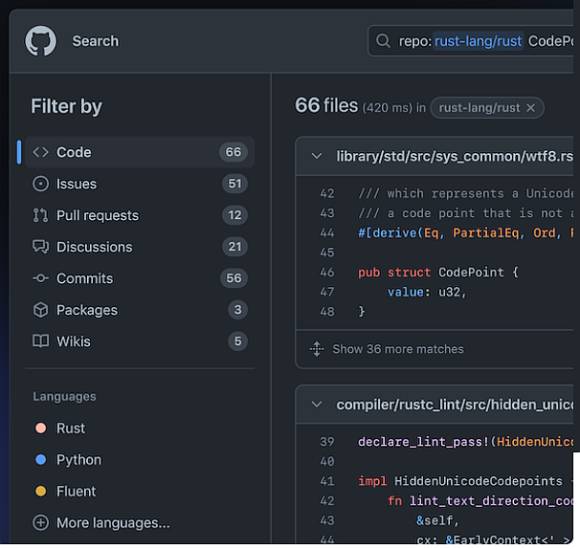Click the Rust language name
The width and height of the screenshot is (580, 549).
pos(71,428)
